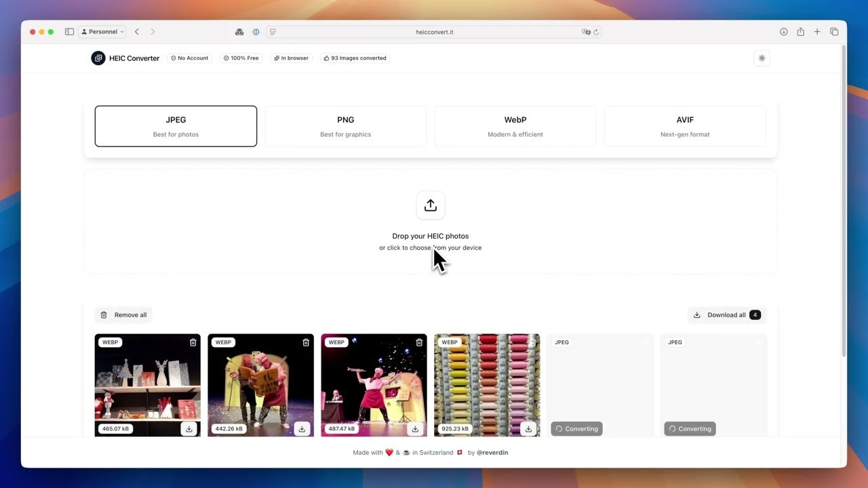The width and height of the screenshot is (868, 488).
Task: Delete the 442.26 kB WEBP image via trash icon
Action: pos(306,342)
